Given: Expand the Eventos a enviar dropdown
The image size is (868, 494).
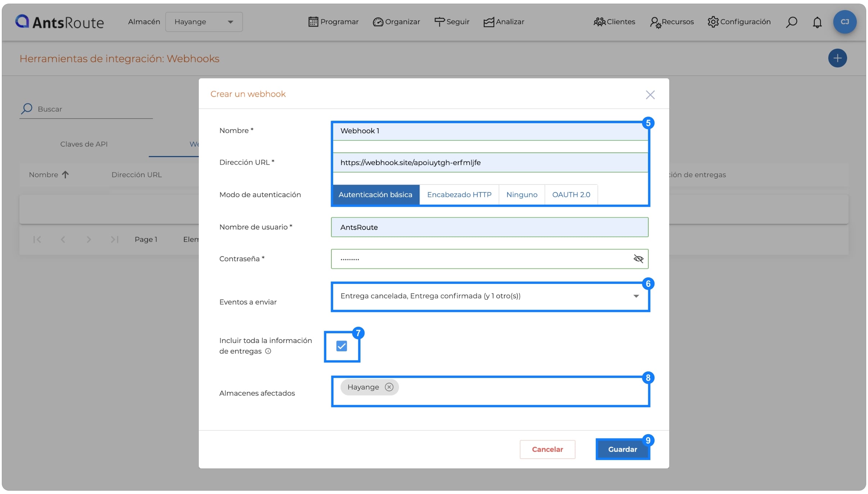Looking at the screenshot, I should [x=490, y=296].
